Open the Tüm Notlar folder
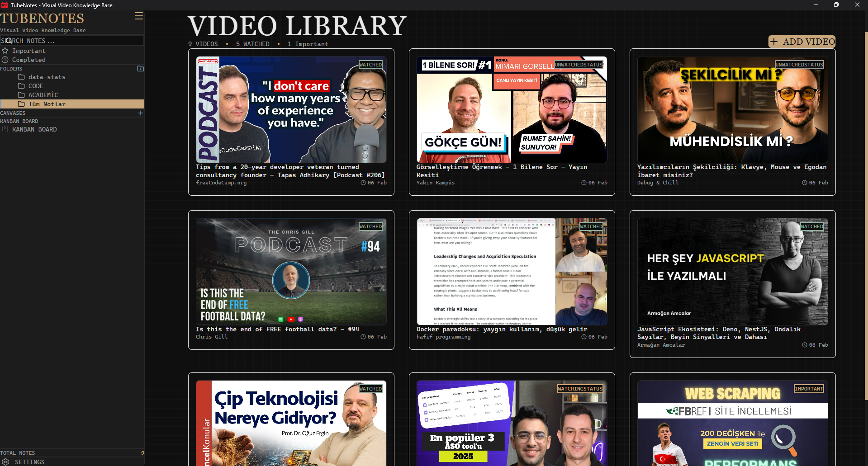The width and height of the screenshot is (868, 466). pyautogui.click(x=47, y=104)
